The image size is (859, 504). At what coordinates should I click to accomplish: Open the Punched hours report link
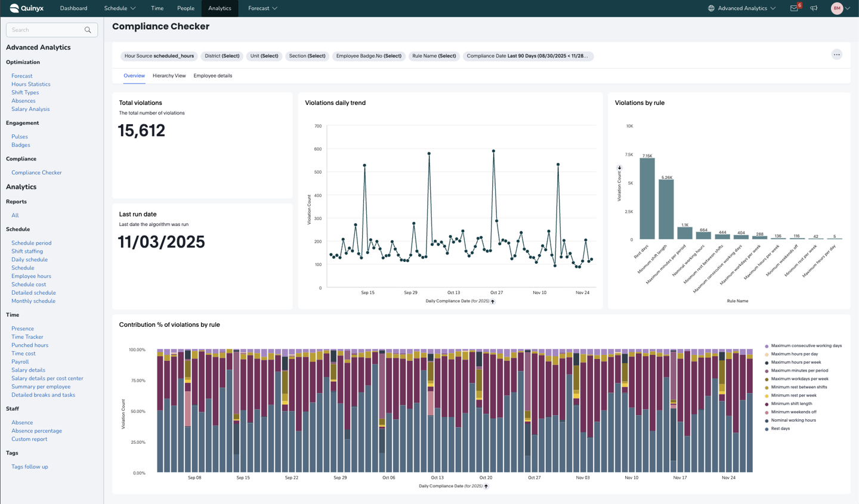coord(30,345)
